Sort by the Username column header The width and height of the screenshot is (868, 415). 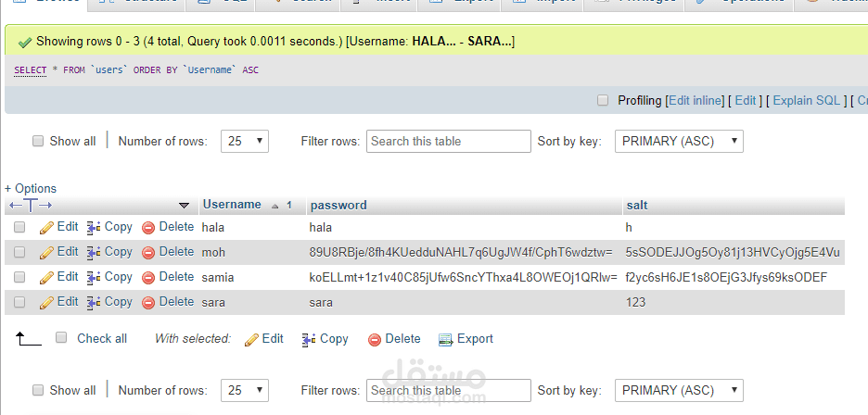coord(232,204)
